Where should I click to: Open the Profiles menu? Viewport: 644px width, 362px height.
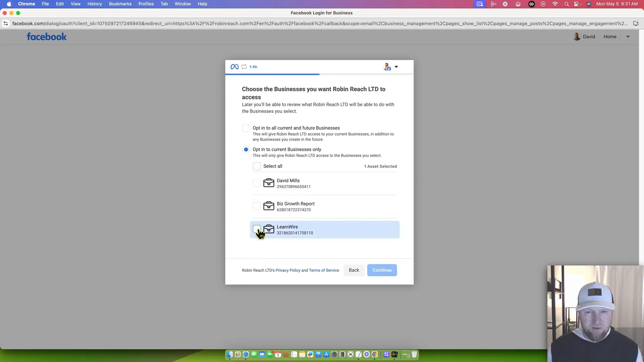[146, 4]
